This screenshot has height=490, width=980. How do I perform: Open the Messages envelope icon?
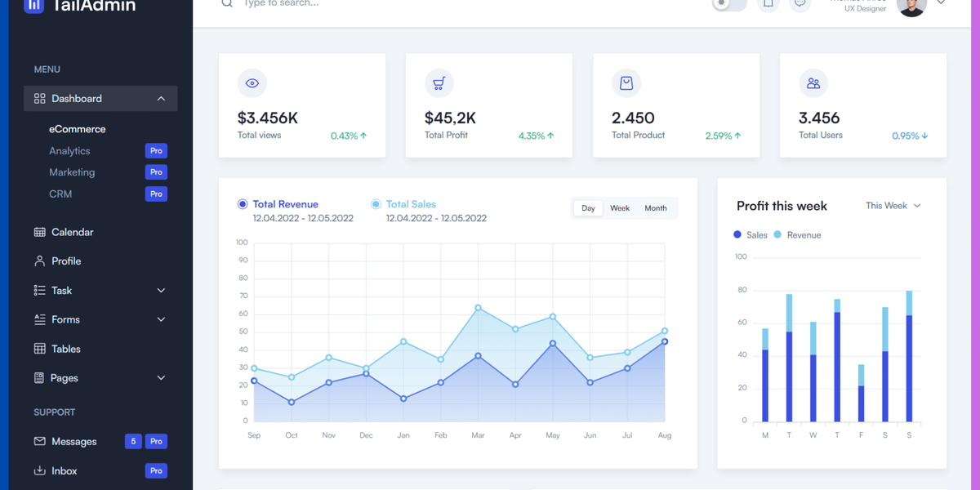(38, 441)
